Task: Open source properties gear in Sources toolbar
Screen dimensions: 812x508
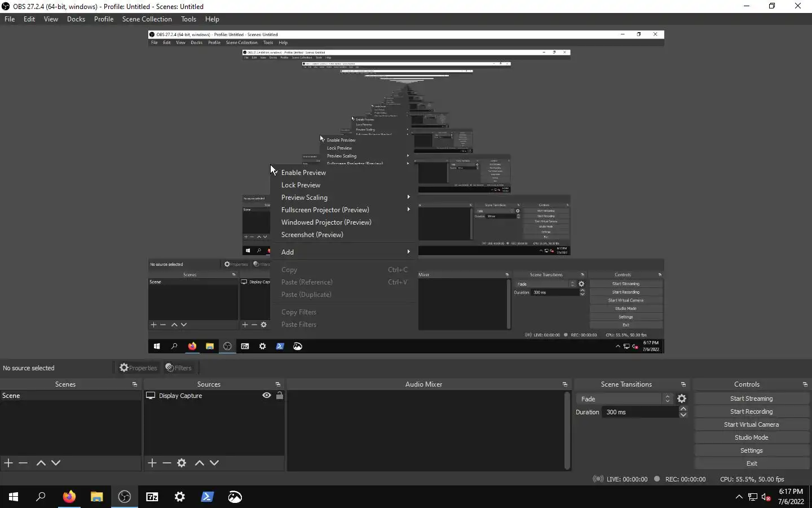Action: (182, 463)
